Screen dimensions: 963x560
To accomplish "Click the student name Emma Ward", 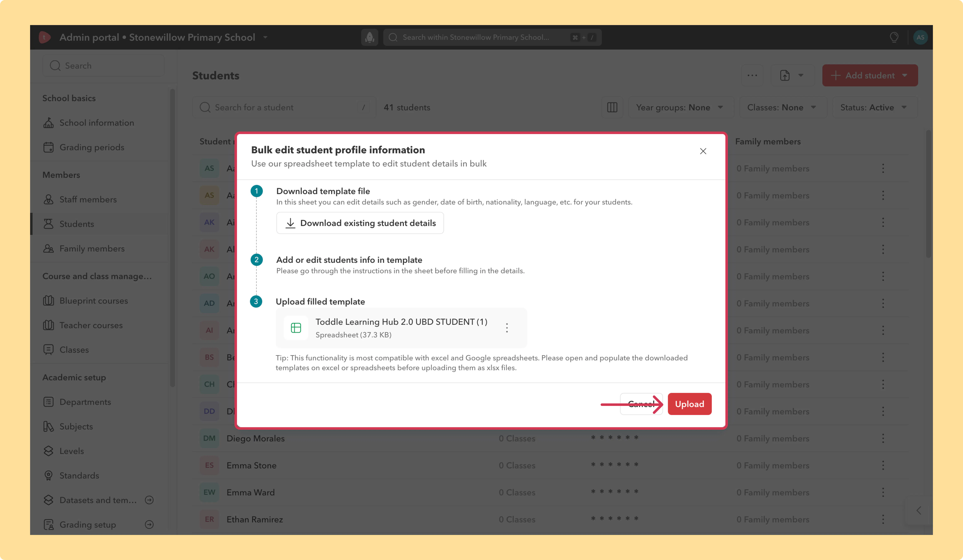I will pos(251,493).
